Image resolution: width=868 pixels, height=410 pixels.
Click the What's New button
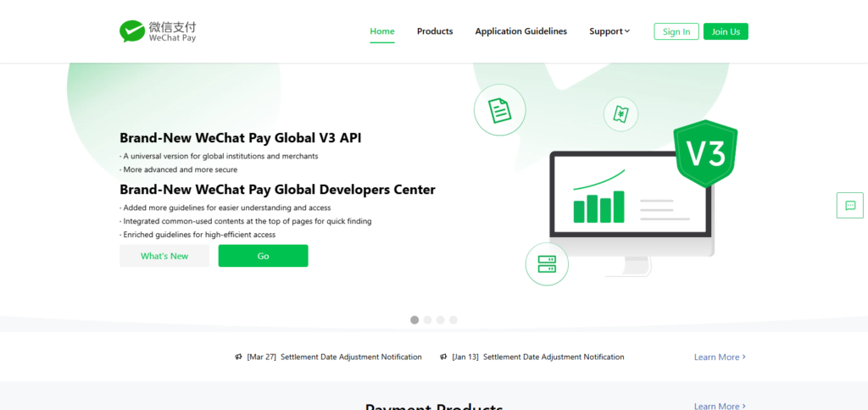[x=164, y=256]
